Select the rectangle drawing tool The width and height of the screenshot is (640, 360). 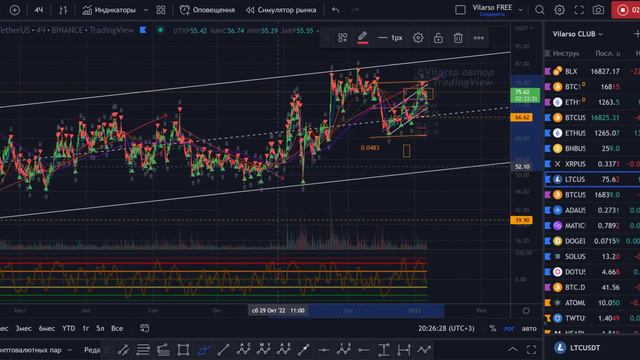(x=183, y=350)
